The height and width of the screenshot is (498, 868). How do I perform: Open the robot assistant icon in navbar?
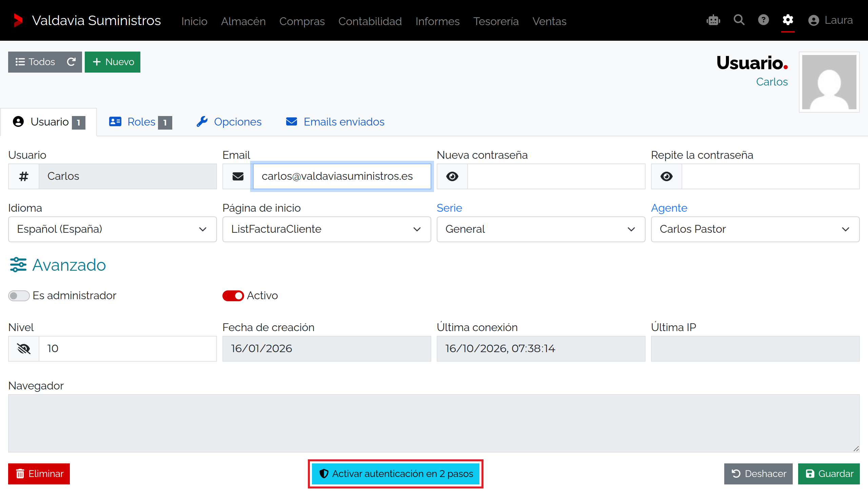[713, 20]
